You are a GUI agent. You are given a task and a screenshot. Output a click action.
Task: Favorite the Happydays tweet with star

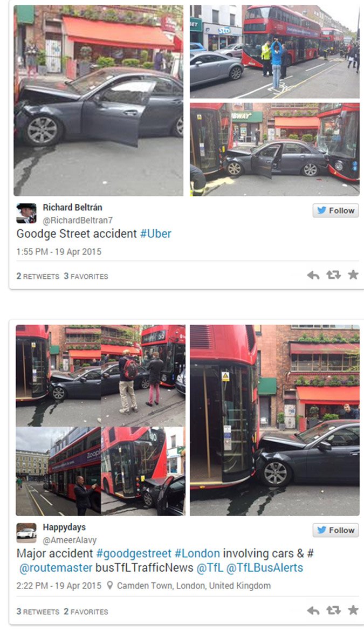tap(353, 610)
